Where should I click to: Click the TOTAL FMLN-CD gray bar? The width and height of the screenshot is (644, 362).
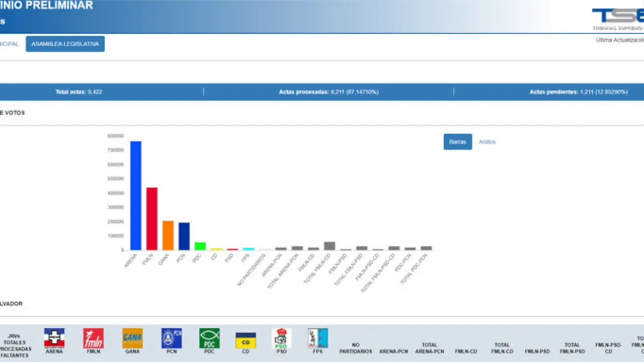coord(330,246)
